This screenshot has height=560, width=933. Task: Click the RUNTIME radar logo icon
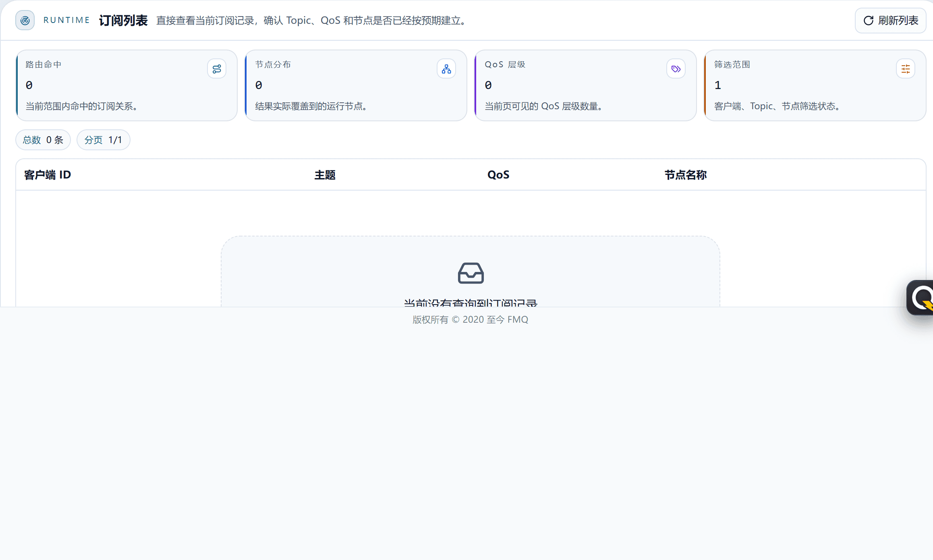(x=25, y=21)
